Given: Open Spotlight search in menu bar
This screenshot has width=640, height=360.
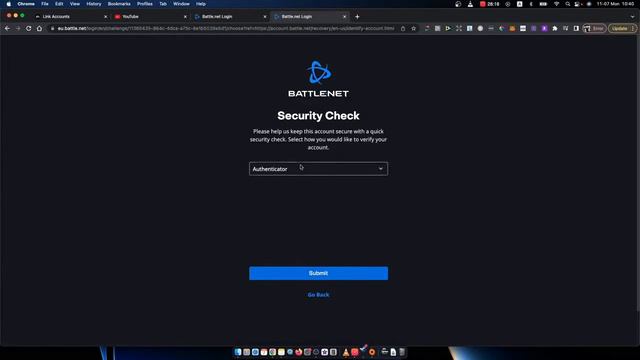Looking at the screenshot, I should [568, 4].
